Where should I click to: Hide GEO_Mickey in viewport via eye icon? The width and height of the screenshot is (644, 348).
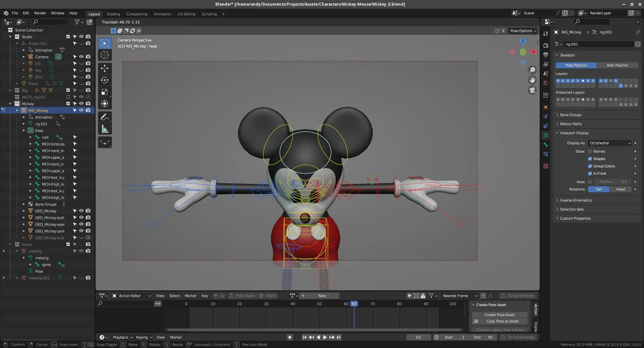point(81,211)
